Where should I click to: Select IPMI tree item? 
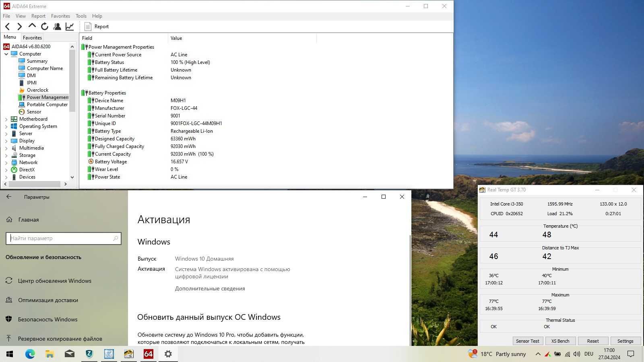[x=32, y=83]
